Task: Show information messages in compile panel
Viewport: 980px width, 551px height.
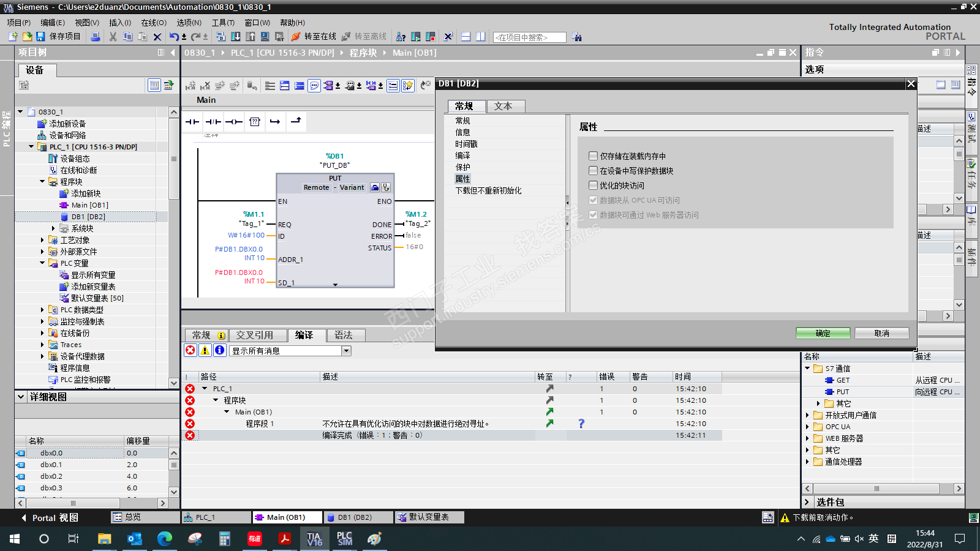Action: [220, 350]
